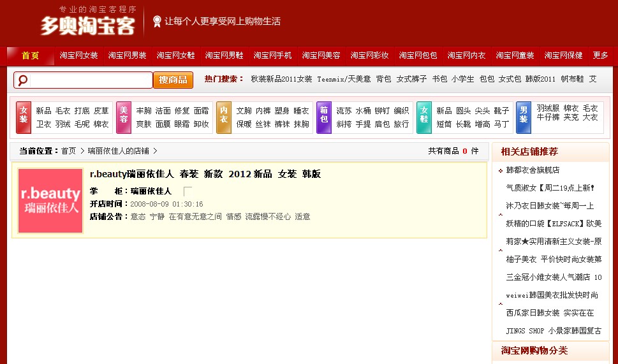The height and width of the screenshot is (364, 618).
Task: Open the 淘宝网内衣 nav tab
Action: pyautogui.click(x=467, y=55)
